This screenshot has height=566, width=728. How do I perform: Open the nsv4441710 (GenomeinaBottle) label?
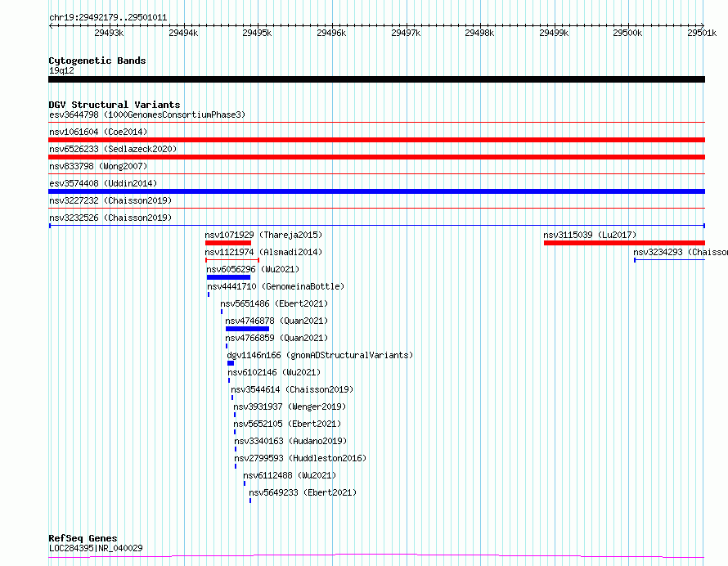(276, 286)
